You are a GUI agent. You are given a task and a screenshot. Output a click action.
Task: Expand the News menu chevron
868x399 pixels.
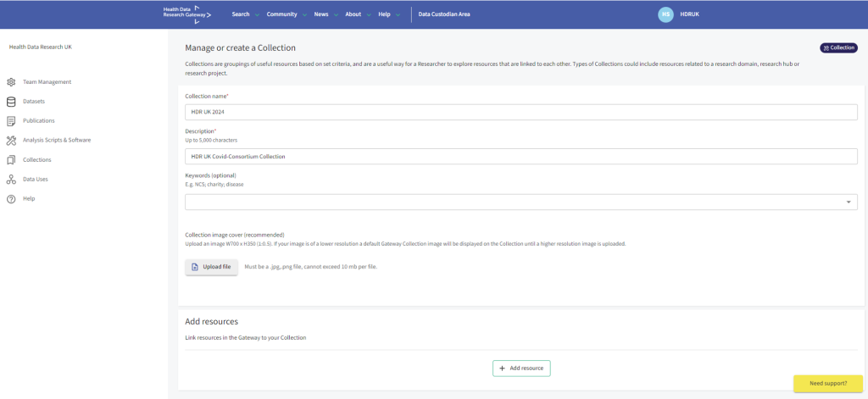336,15
